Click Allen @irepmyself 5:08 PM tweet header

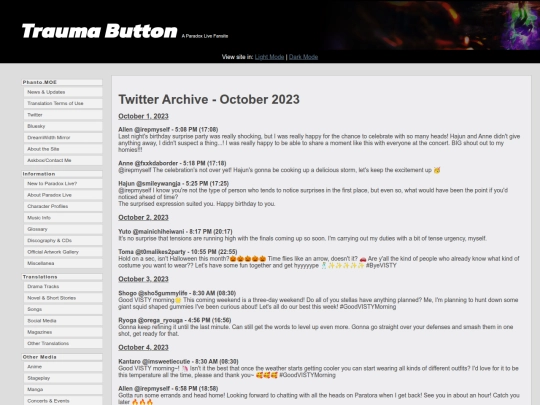(x=168, y=129)
